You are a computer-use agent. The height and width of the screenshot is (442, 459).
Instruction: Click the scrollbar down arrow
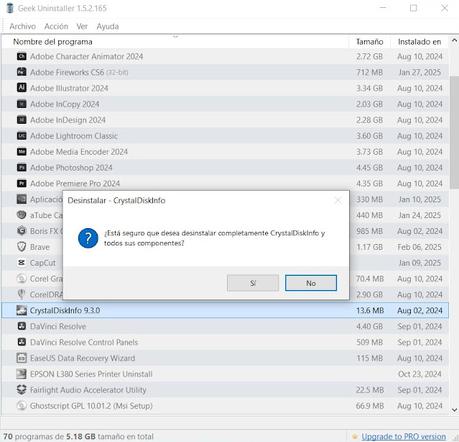click(454, 410)
